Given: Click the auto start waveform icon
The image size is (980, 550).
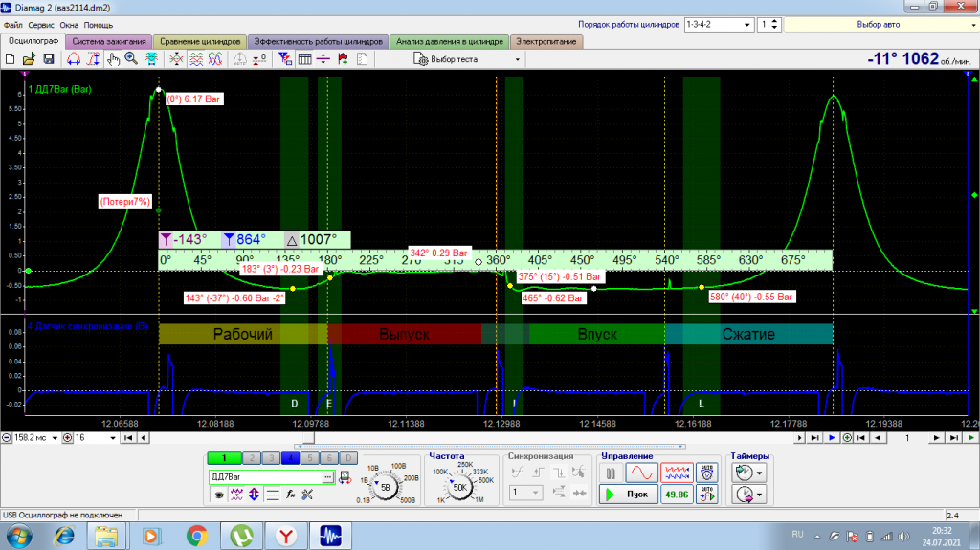Looking at the screenshot, I should pos(707,495).
